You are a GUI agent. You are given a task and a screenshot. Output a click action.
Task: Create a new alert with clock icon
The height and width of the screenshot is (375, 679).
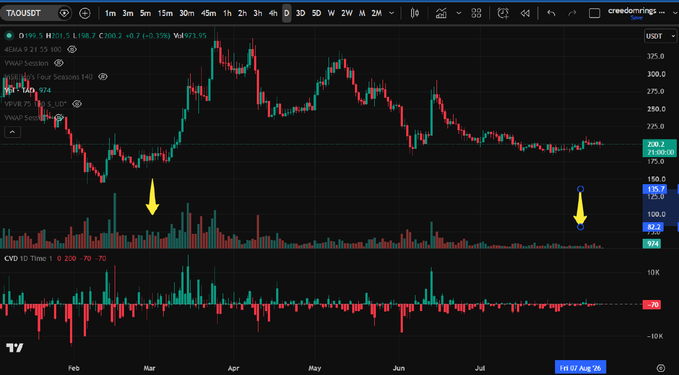click(503, 13)
